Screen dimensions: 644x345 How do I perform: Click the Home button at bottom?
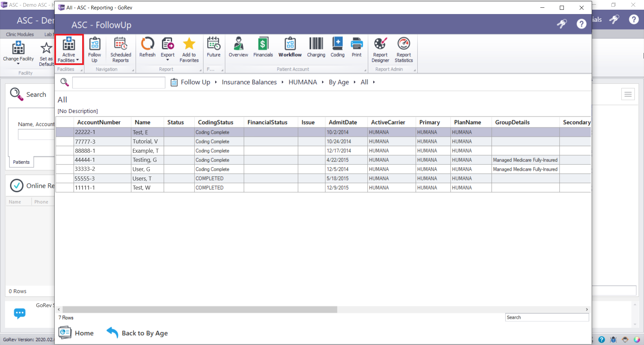[x=76, y=333]
